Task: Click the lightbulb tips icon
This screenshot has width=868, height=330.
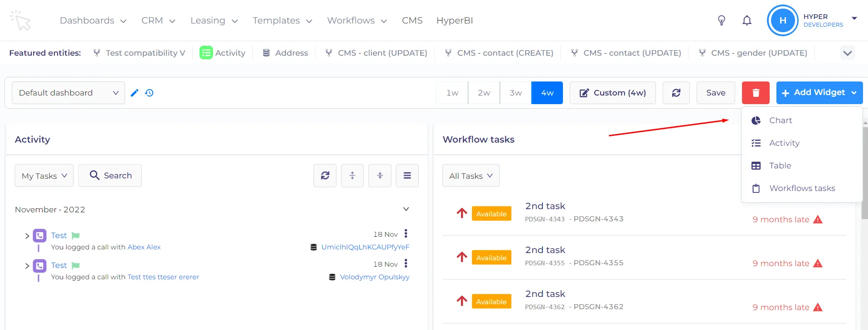Action: tap(722, 20)
